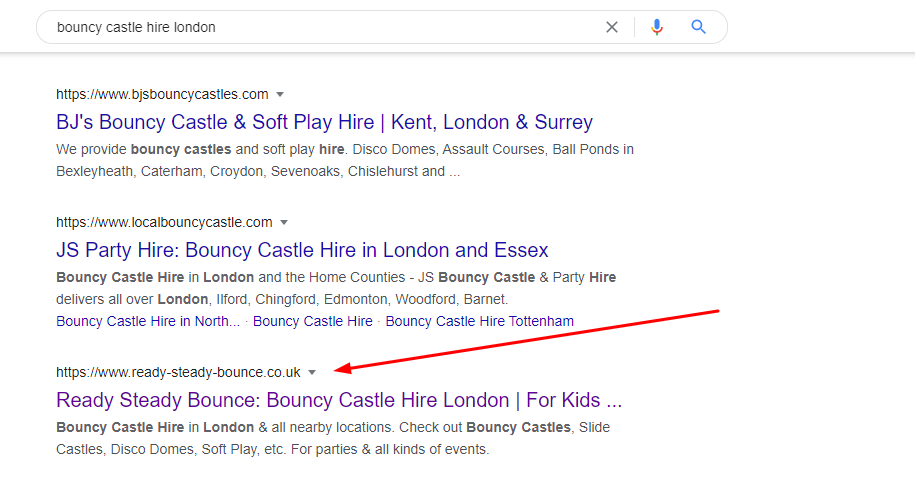This screenshot has height=486, width=915.
Task: Select the 'Bouncy Castle Hire Tottenham' sitelink
Action: pos(479,321)
